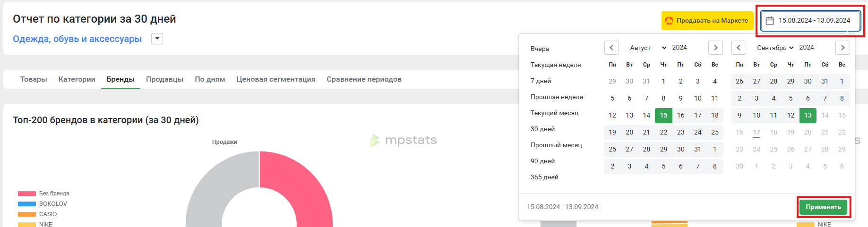Go to next month in September calendar
Screen dimensions: 868x227
tap(842, 48)
